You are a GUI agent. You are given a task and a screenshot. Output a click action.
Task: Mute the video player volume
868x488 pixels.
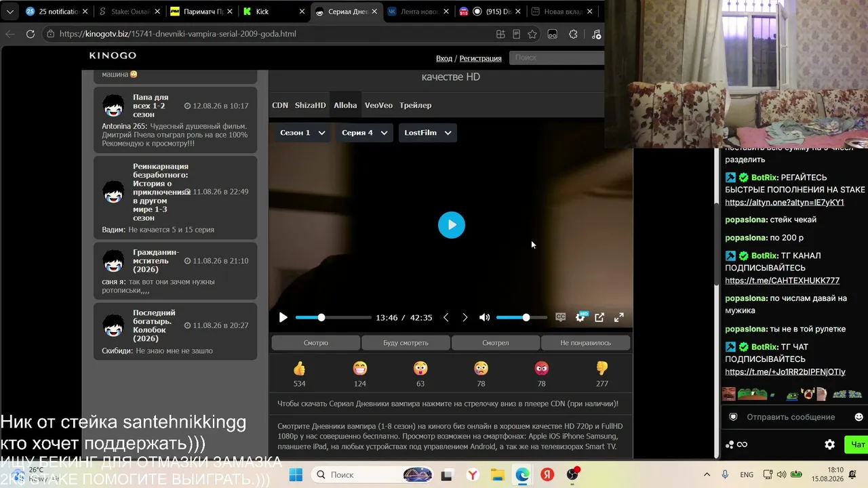click(484, 317)
